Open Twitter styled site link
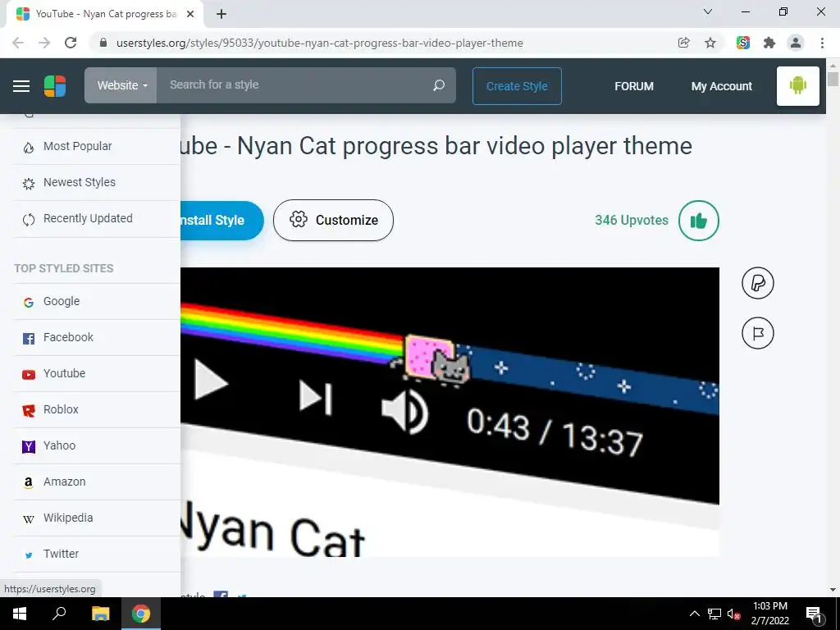Image resolution: width=840 pixels, height=630 pixels. coord(97,554)
